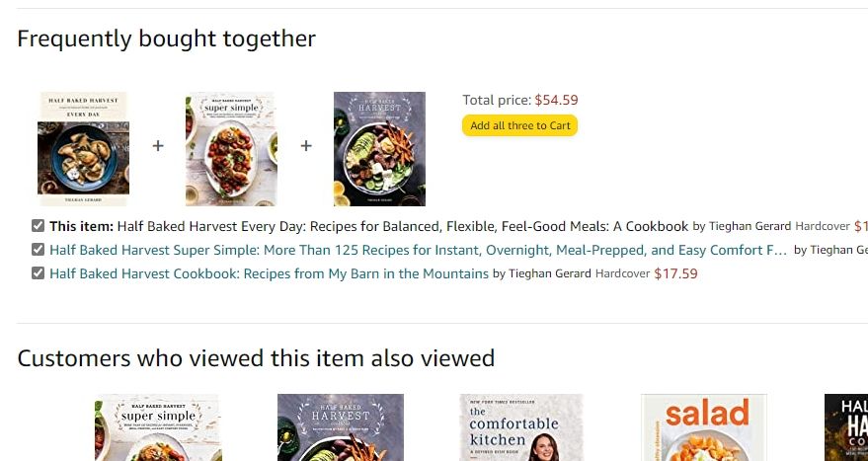868x461 pixels.
Task: View the dark Half Baked Harvest carousel cover
Action: click(x=341, y=427)
